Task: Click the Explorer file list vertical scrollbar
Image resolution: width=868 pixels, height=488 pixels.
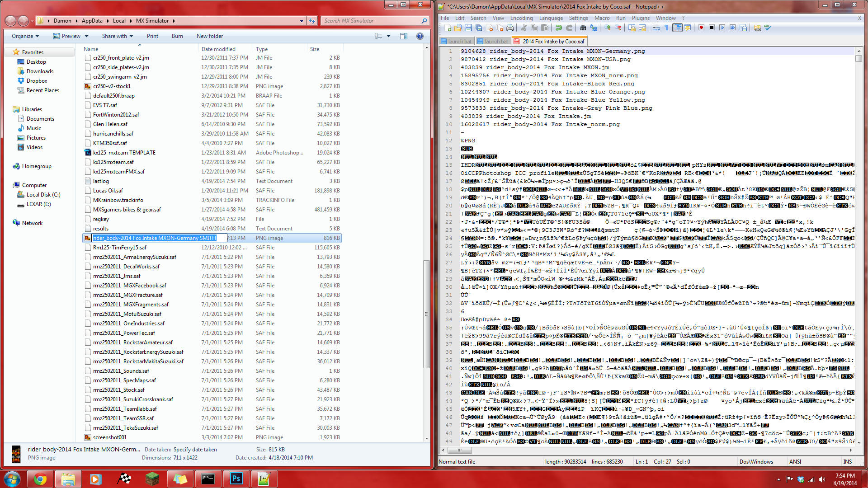Action: click(426, 314)
